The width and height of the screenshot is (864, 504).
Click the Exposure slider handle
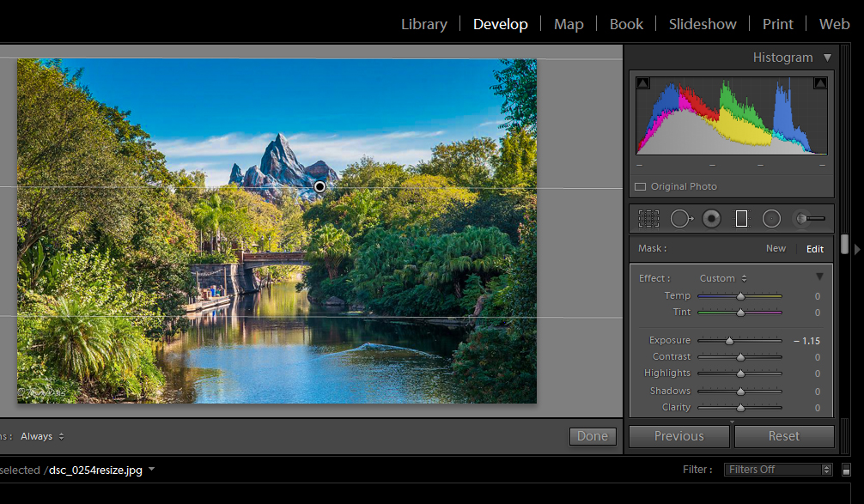point(729,341)
